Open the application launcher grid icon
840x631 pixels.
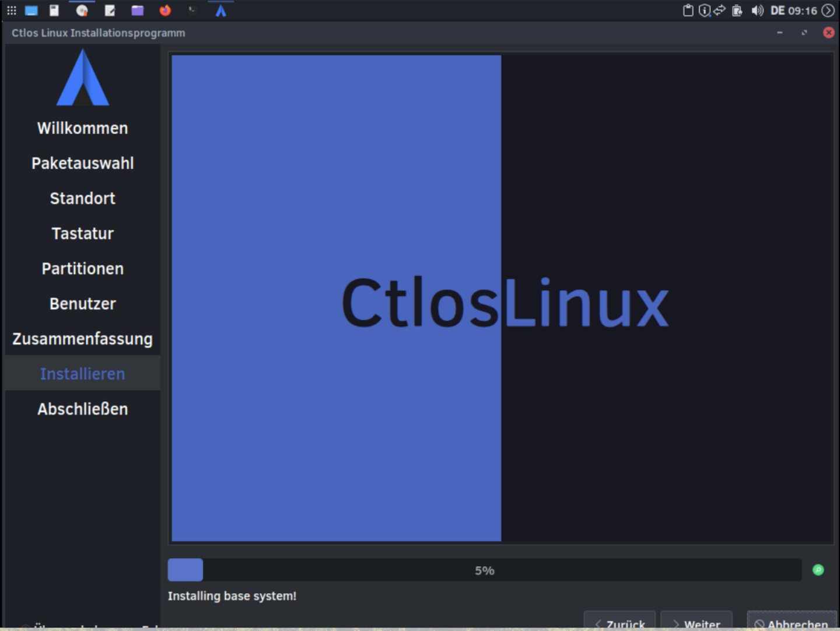pos(11,10)
